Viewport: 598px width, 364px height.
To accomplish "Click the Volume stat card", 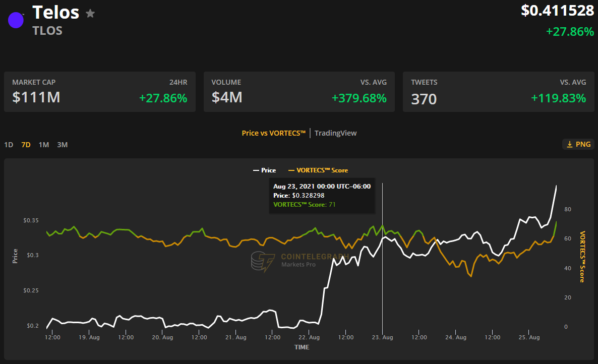I will click(x=299, y=91).
